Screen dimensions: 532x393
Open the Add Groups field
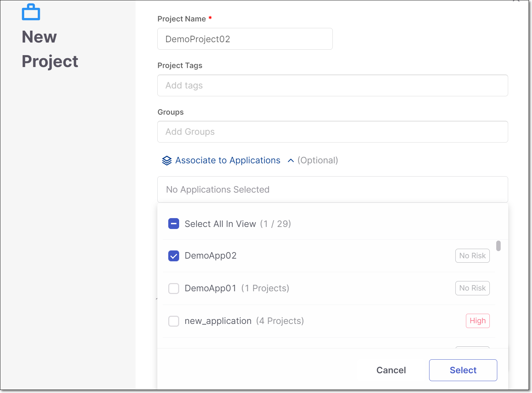tap(332, 132)
